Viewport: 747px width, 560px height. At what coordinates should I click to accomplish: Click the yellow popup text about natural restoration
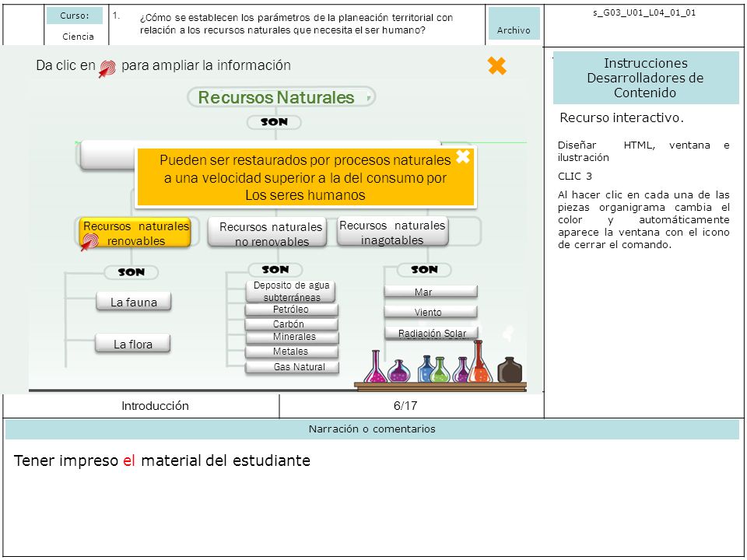pyautogui.click(x=305, y=177)
